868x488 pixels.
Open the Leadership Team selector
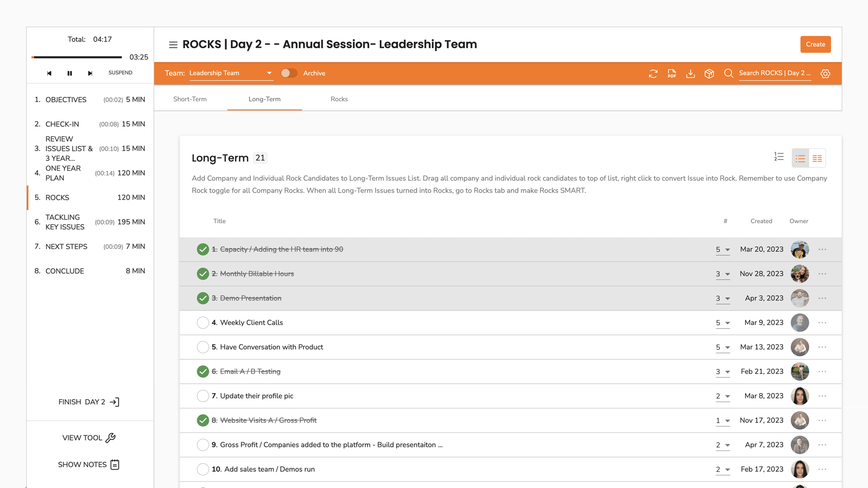coord(231,73)
